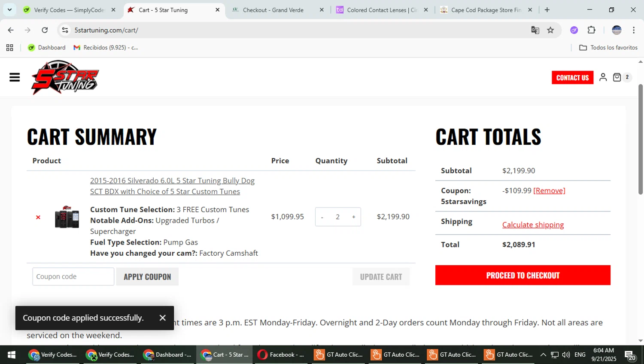Click the Coupon code input field

coord(73,277)
